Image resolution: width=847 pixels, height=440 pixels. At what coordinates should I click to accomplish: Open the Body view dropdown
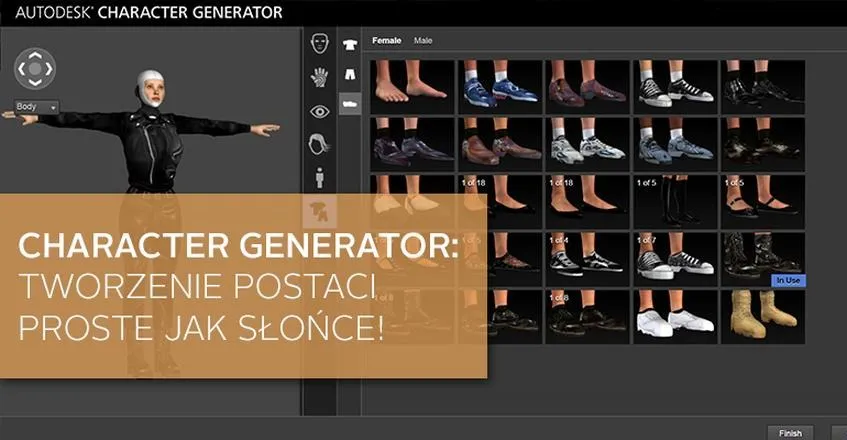click(36, 107)
